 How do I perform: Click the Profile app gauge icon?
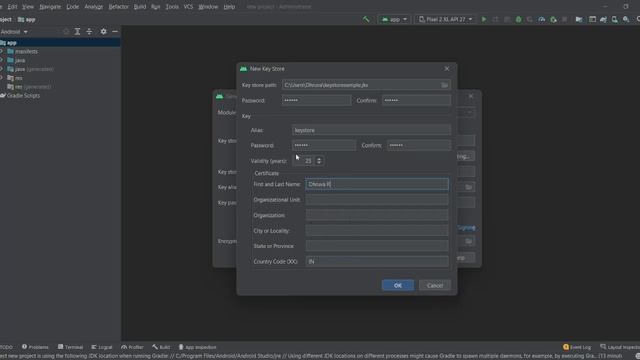pyautogui.click(x=542, y=19)
